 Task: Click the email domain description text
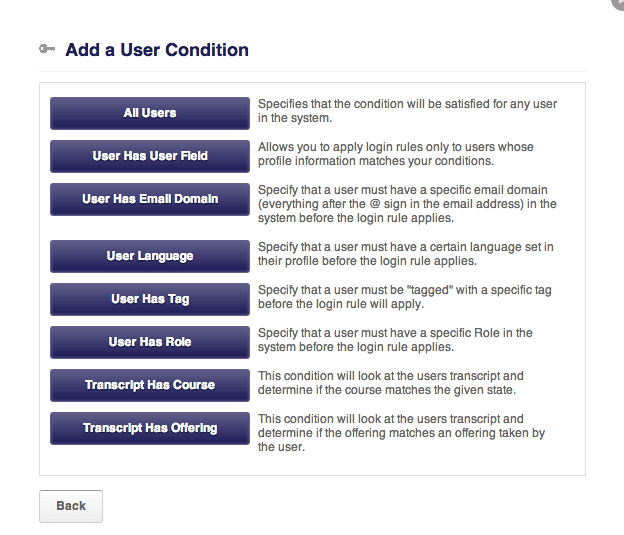point(407,204)
